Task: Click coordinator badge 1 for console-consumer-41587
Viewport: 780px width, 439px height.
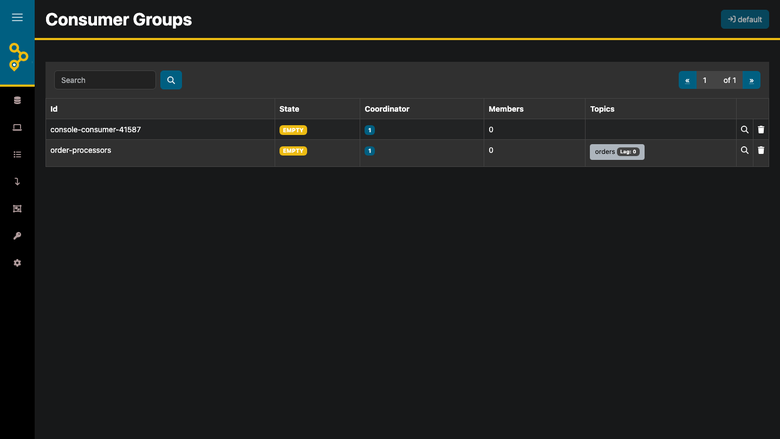Action: coord(370,130)
